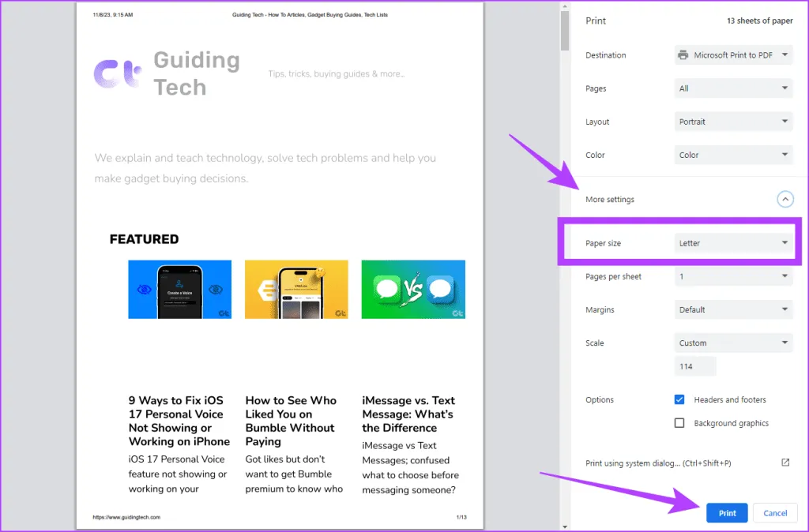The height and width of the screenshot is (532, 809).
Task: Click the Cancel button
Action: [775, 513]
